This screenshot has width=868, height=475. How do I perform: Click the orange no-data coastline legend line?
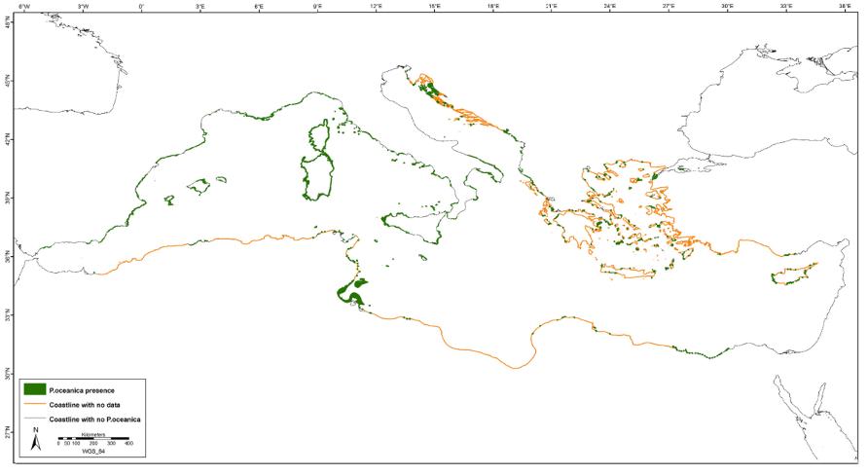pyautogui.click(x=36, y=404)
